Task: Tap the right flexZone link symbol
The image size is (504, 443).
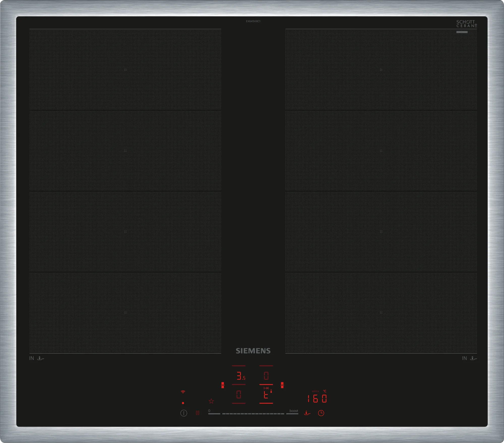Action: [282, 385]
